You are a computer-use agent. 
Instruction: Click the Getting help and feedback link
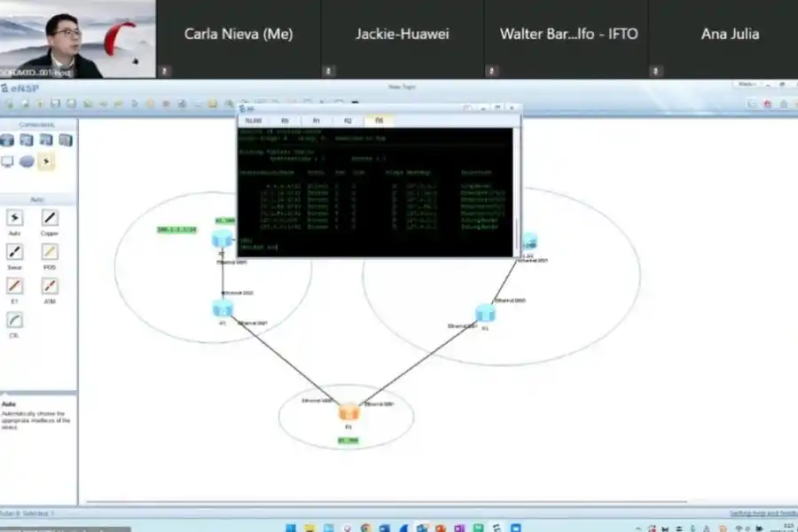coord(762,512)
